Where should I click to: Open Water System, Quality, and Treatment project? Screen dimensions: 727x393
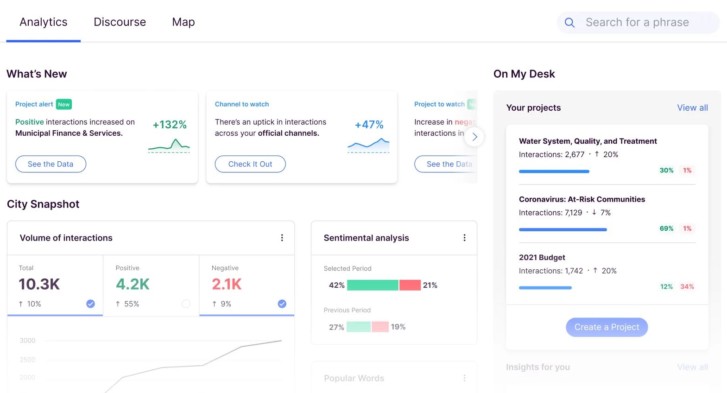(587, 141)
